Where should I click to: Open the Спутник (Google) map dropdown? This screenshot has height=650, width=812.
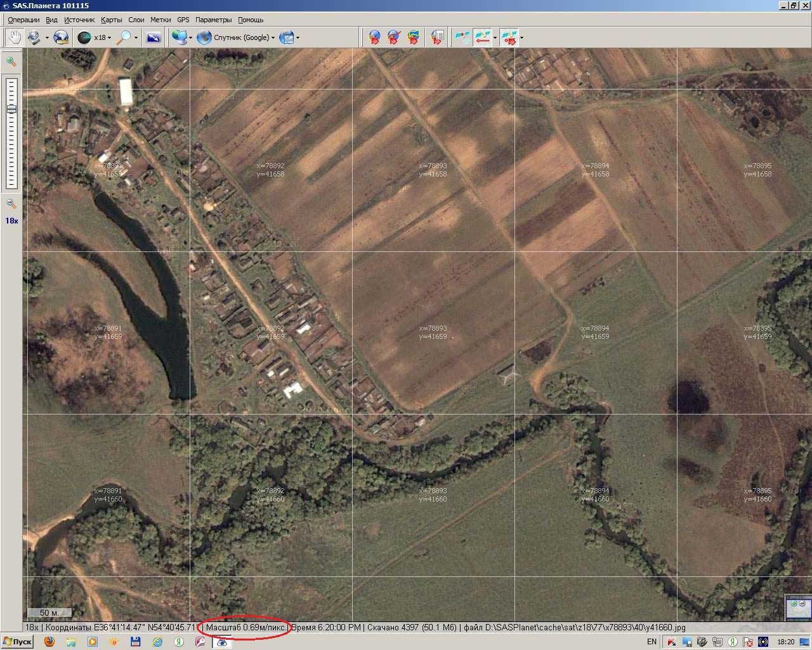click(273, 38)
